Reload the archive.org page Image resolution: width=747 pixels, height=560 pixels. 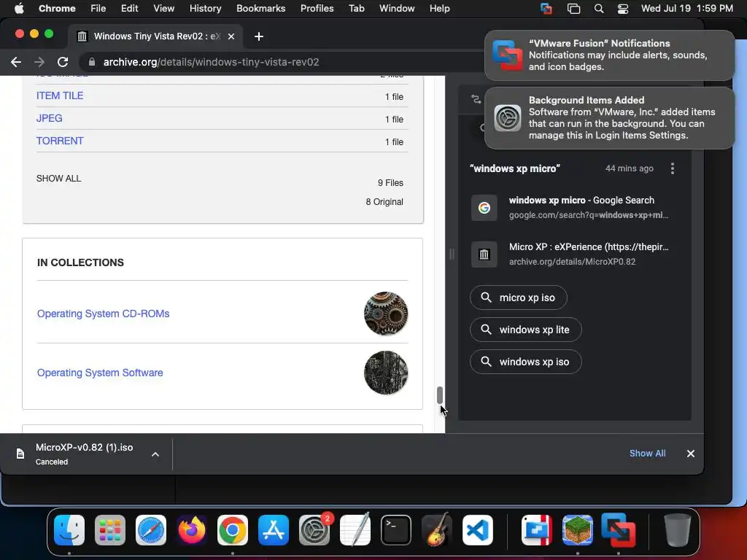coord(63,62)
